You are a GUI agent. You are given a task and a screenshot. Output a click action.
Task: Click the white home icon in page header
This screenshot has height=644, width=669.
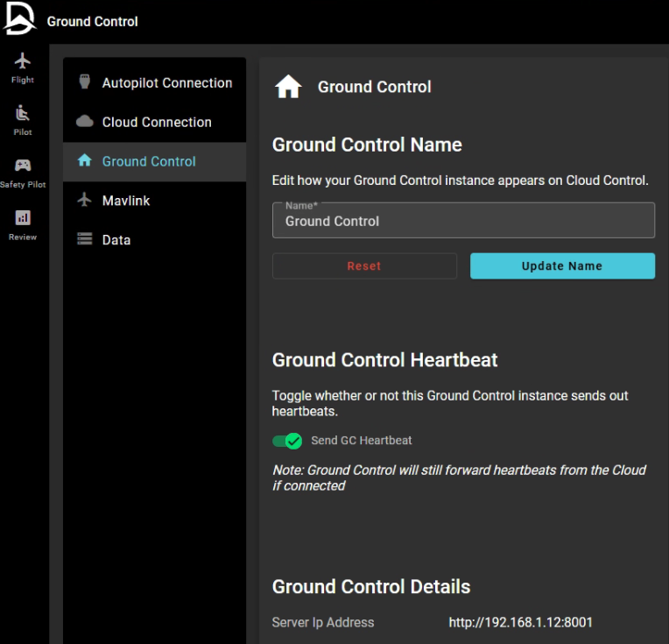coord(288,87)
